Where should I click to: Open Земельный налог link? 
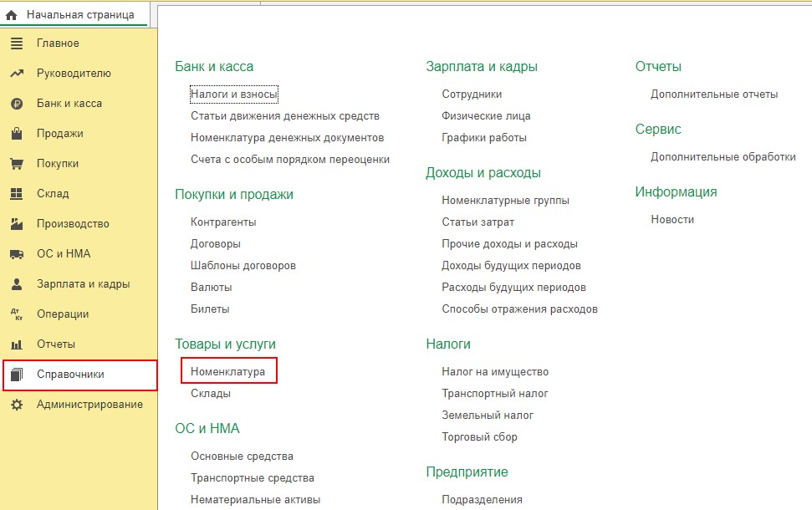click(488, 416)
